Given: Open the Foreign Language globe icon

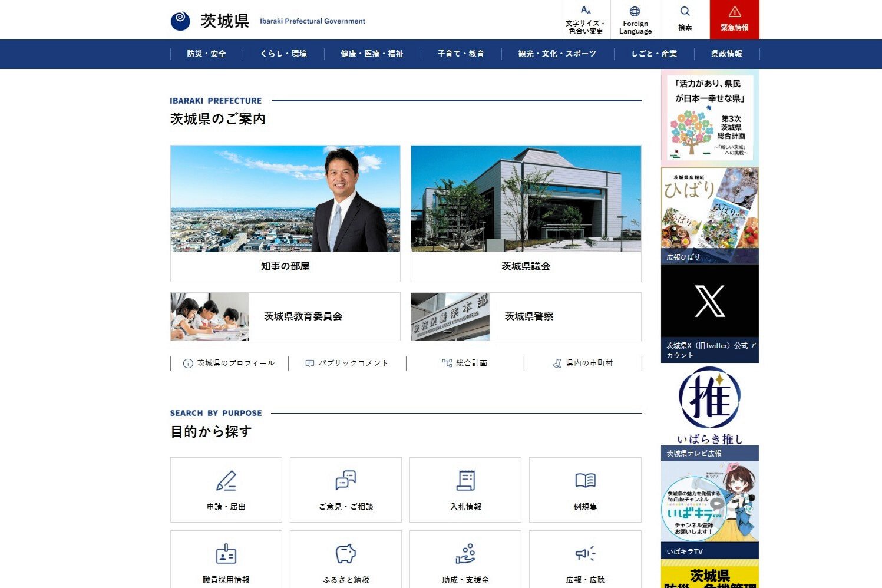Looking at the screenshot, I should coord(635,11).
